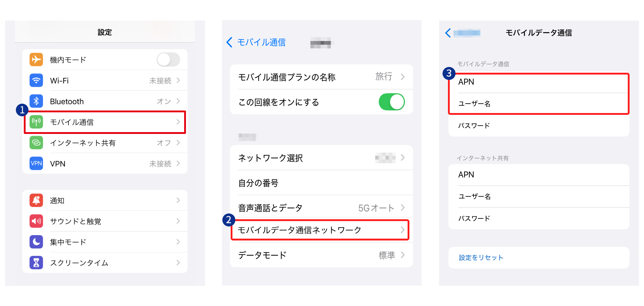Tap the サウンドと触覚 speaker icon
The height and width of the screenshot is (306, 644).
coord(36,221)
